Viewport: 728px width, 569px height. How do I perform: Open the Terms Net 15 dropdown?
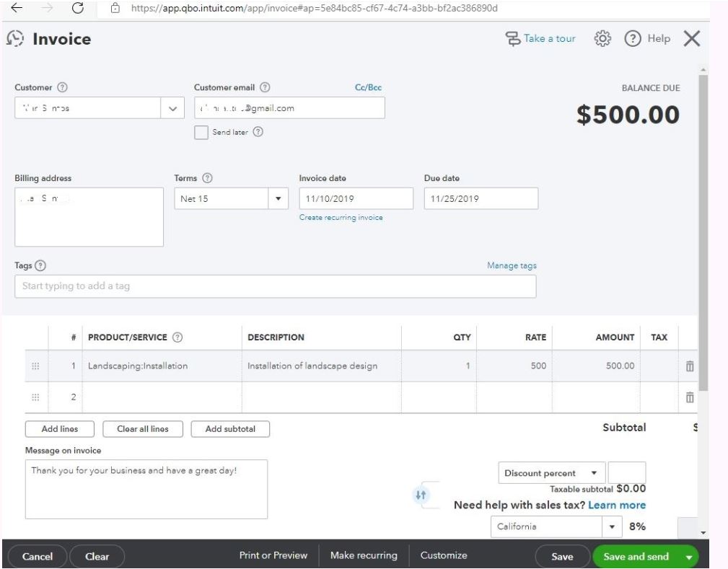coord(278,198)
